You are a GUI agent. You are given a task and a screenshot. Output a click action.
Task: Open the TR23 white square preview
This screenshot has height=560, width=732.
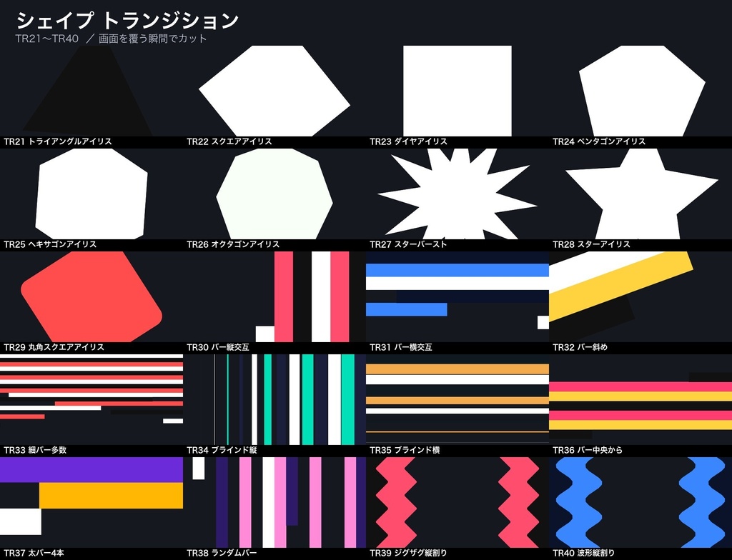[457, 91]
